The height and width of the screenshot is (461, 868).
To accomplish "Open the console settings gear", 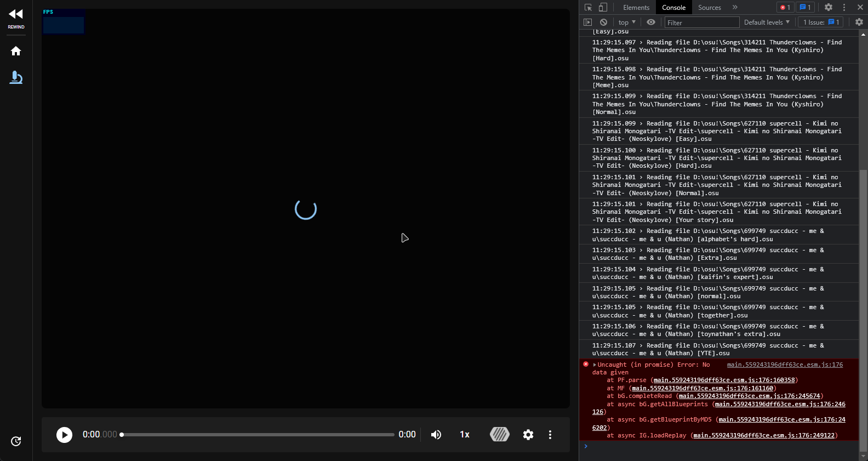I will (859, 22).
